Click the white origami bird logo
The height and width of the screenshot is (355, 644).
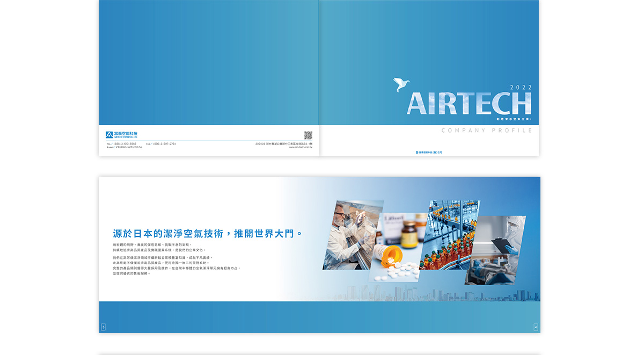(401, 85)
